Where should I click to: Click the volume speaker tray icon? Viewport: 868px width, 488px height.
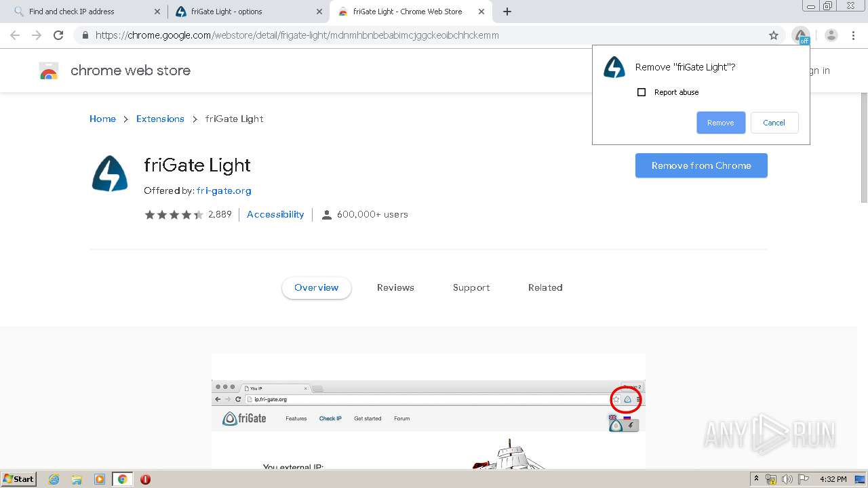pyautogui.click(x=787, y=479)
